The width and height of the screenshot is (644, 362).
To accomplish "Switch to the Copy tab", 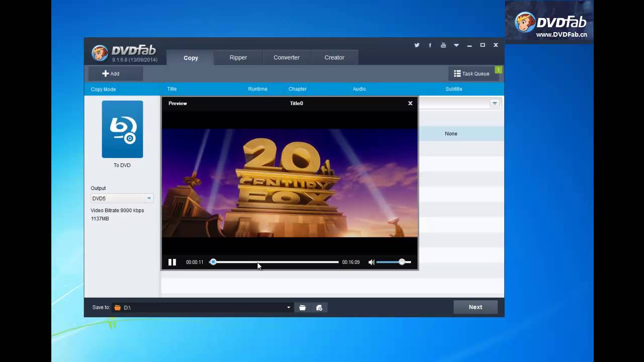I will [191, 58].
